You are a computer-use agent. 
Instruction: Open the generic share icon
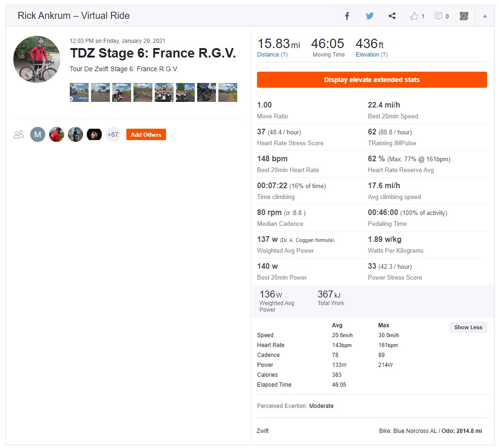click(392, 16)
